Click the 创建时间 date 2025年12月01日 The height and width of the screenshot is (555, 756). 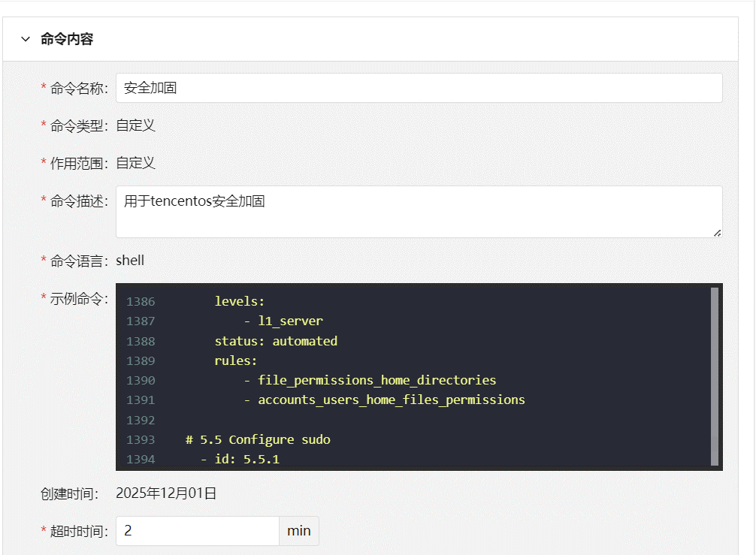point(166,493)
